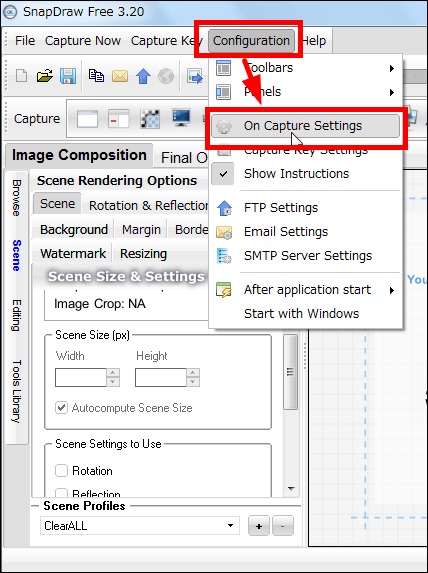Choose the checkered region capture icon
The width and height of the screenshot is (428, 573).
point(150,119)
